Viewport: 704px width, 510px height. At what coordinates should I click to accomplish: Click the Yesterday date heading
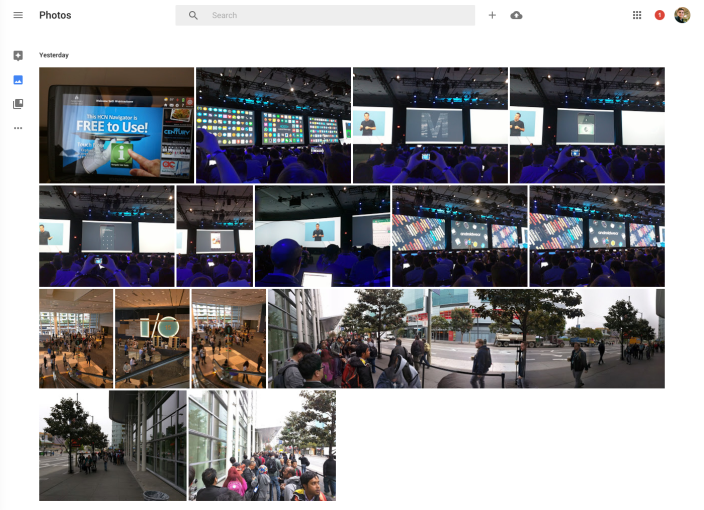point(54,55)
